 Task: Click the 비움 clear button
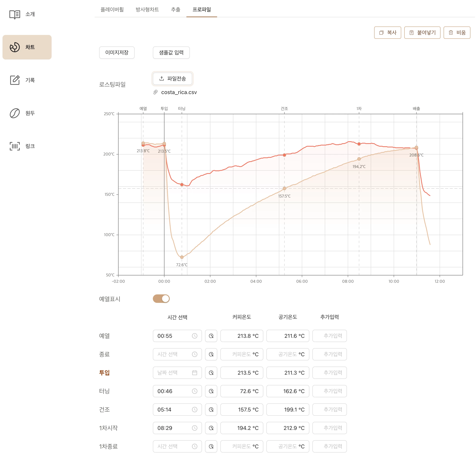[x=457, y=33]
